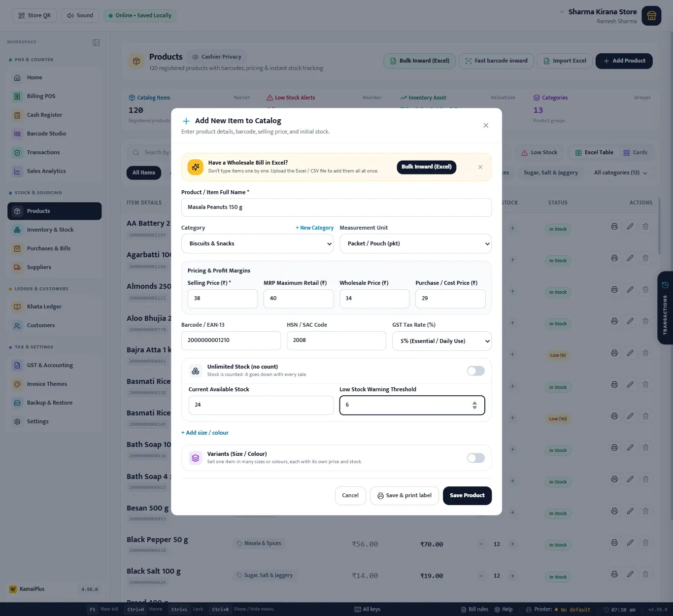Click the + New Category link
The width and height of the screenshot is (673, 616).
coord(314,228)
